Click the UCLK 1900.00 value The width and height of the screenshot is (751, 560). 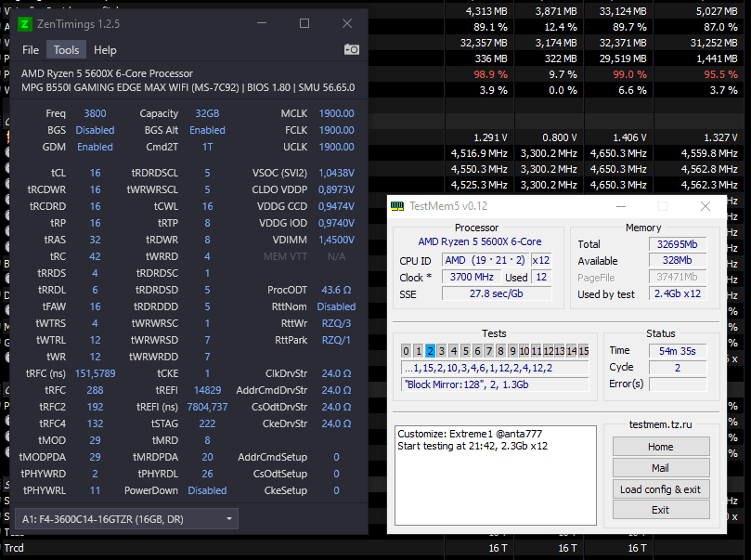336,147
